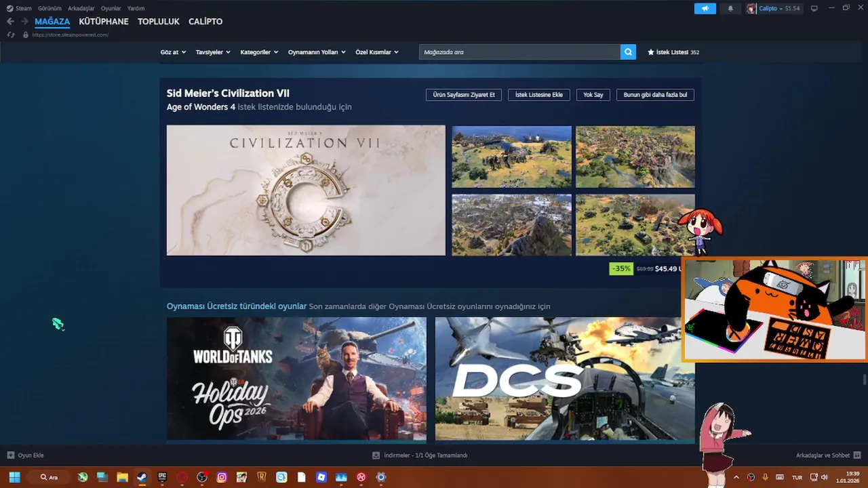Viewport: 868px width, 488px height.
Task: Open OBS Studio from the taskbar
Action: point(201,477)
